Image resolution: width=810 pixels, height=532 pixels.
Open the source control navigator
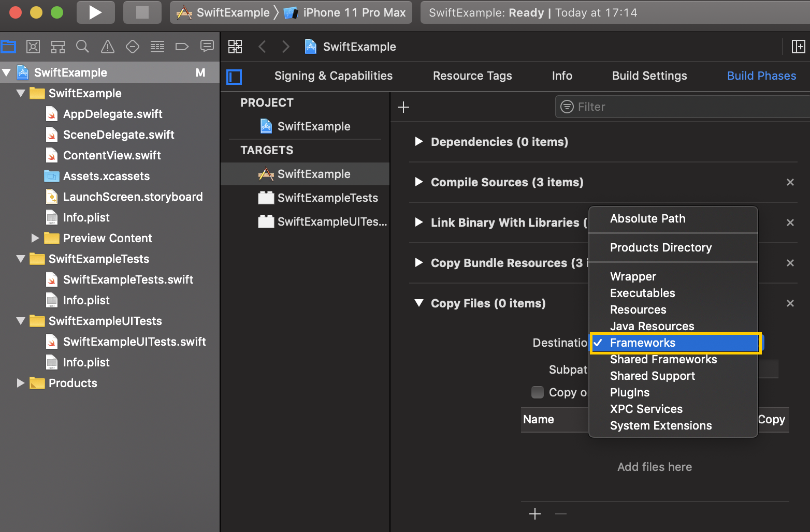tap(33, 47)
